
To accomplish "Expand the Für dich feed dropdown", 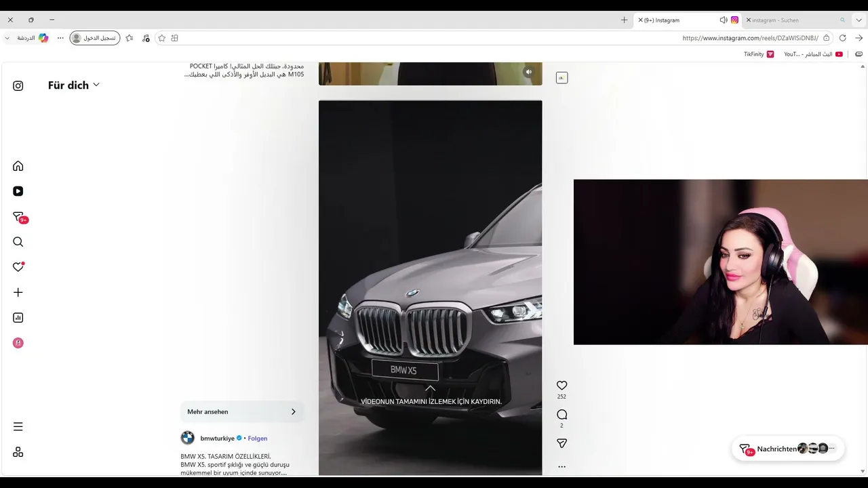I will click(96, 85).
